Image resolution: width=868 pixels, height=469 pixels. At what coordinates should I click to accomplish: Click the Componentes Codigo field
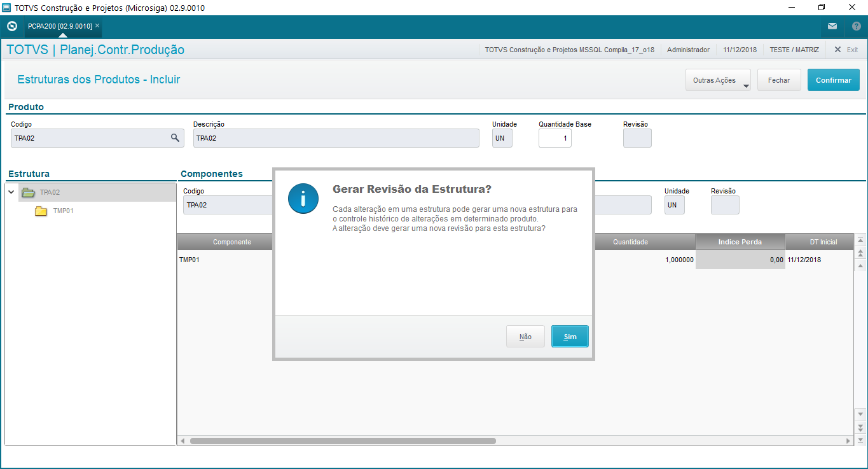(x=228, y=205)
